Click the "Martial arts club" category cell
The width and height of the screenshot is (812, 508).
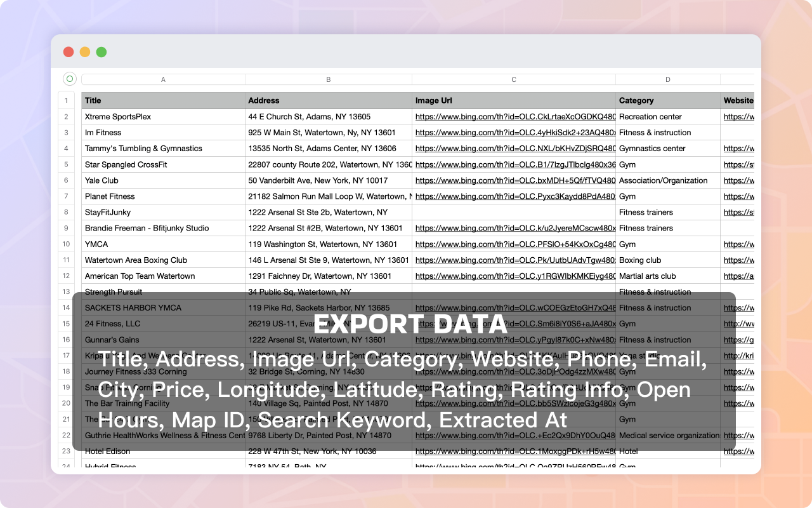pos(668,276)
